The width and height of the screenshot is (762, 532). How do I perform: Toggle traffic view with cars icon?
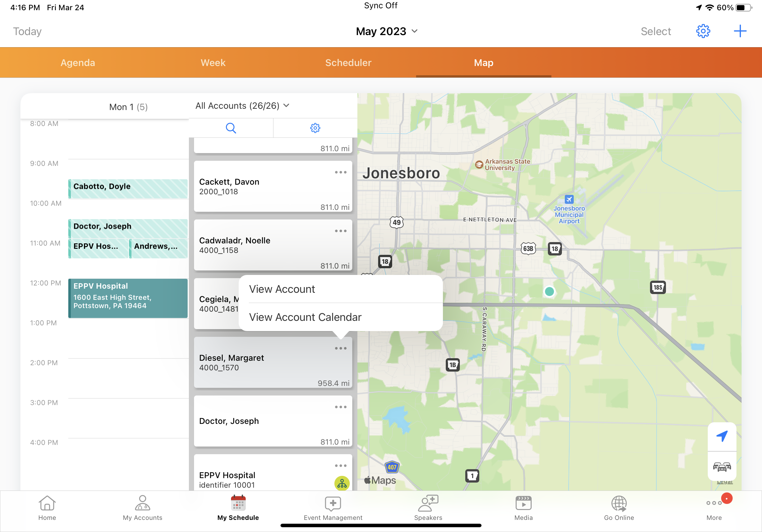(721, 467)
